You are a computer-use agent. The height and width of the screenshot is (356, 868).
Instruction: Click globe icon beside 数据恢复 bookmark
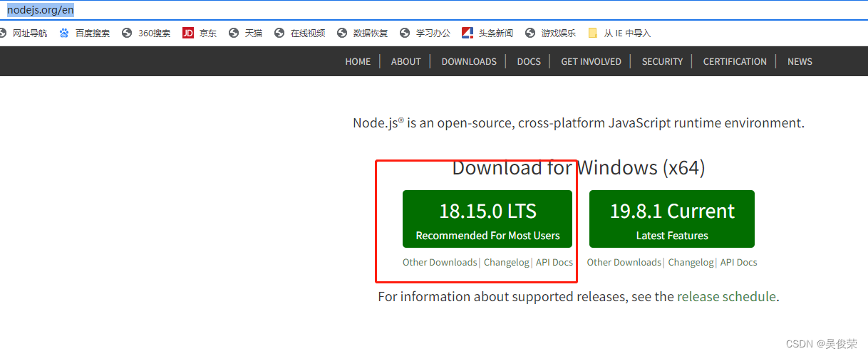[342, 33]
